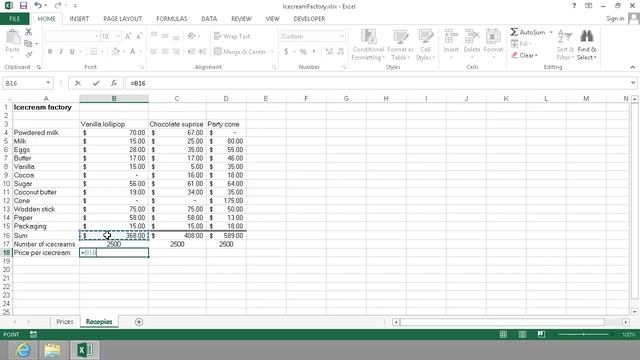Screen dimensions: 640x360
Task: Switch to the DATA tab
Action: pyautogui.click(x=209, y=19)
